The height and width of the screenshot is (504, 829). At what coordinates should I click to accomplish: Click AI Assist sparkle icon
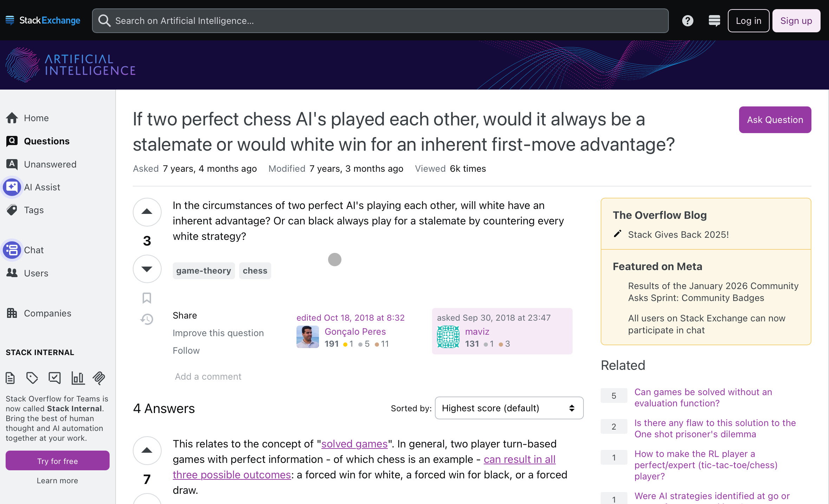tap(12, 187)
